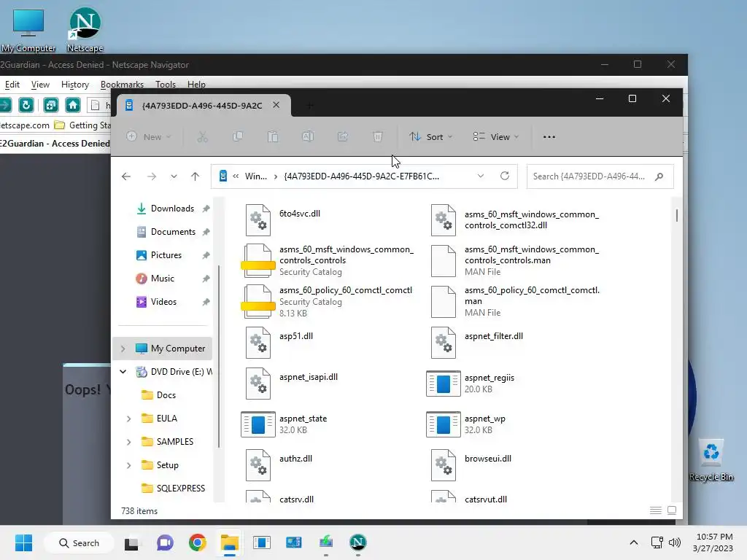This screenshot has width=747, height=560.
Task: Refresh the current folder view
Action: [505, 176]
